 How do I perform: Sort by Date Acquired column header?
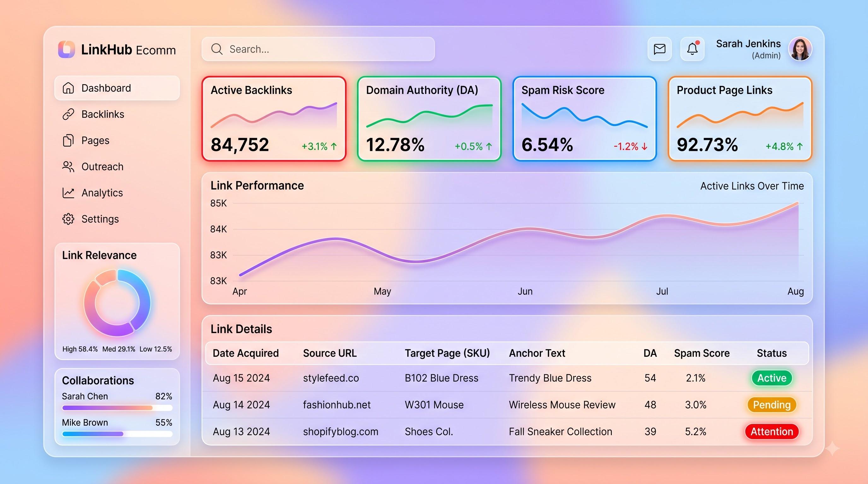pos(246,353)
